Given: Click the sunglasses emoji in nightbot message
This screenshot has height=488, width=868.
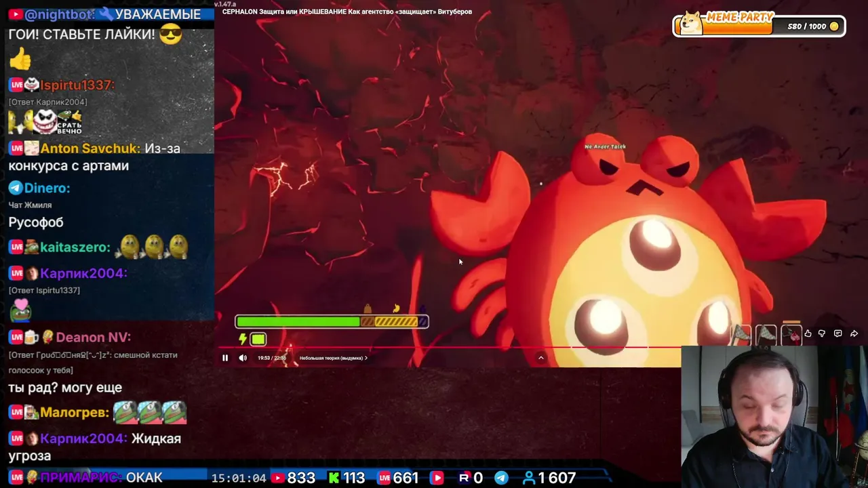Looking at the screenshot, I should click(171, 34).
